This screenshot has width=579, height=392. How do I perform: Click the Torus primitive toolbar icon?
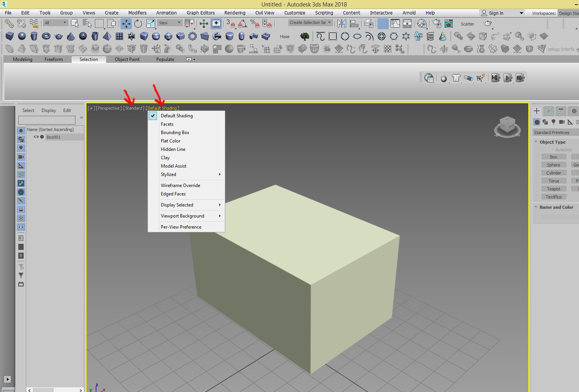click(46, 36)
